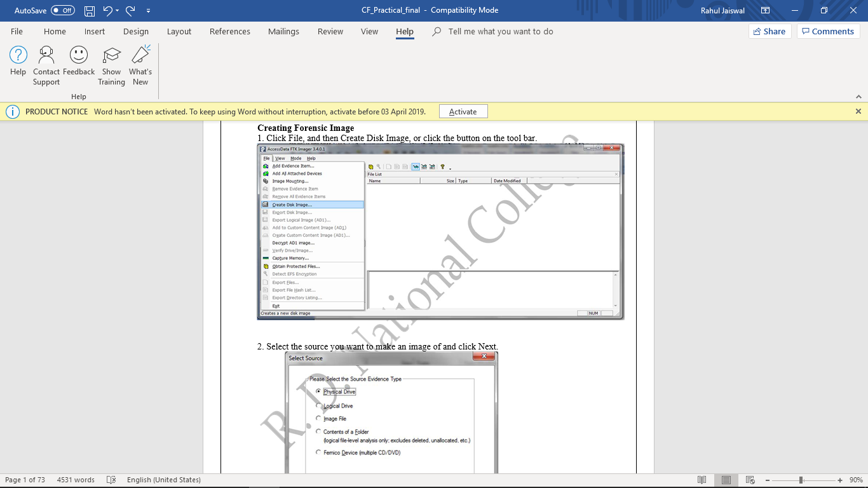Open the Layout tab

pos(179,31)
